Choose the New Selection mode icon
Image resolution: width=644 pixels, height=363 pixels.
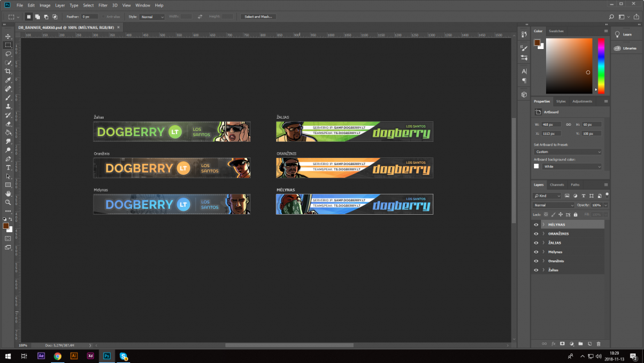click(28, 17)
